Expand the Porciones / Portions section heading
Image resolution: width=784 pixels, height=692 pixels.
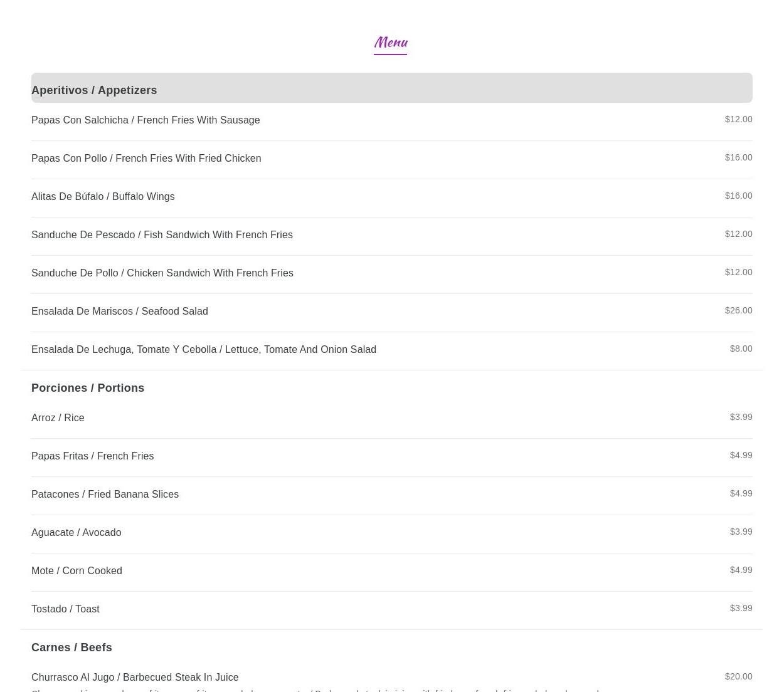pos(88,388)
